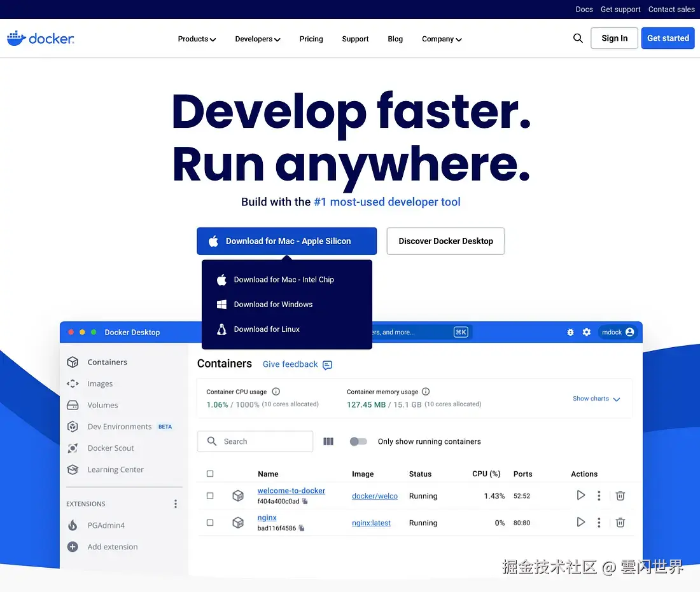Screen dimensions: 700x592
Task: Open the nginx:latest image link
Action: [x=371, y=523]
